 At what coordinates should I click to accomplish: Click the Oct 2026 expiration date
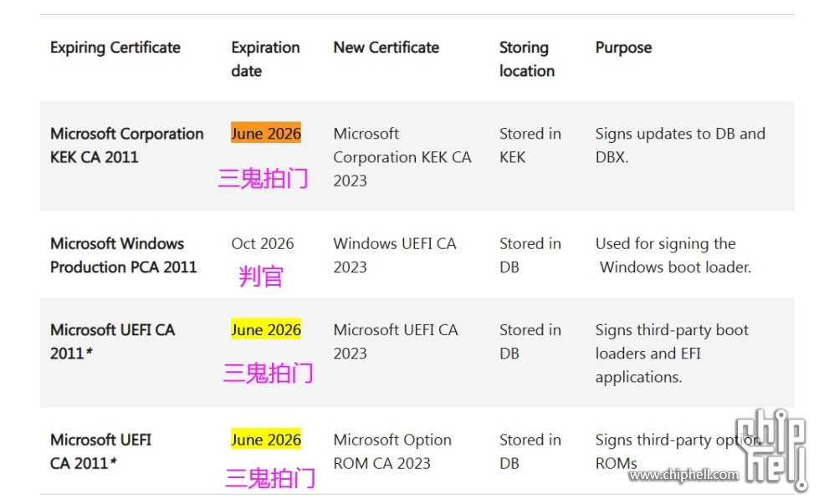click(x=263, y=244)
